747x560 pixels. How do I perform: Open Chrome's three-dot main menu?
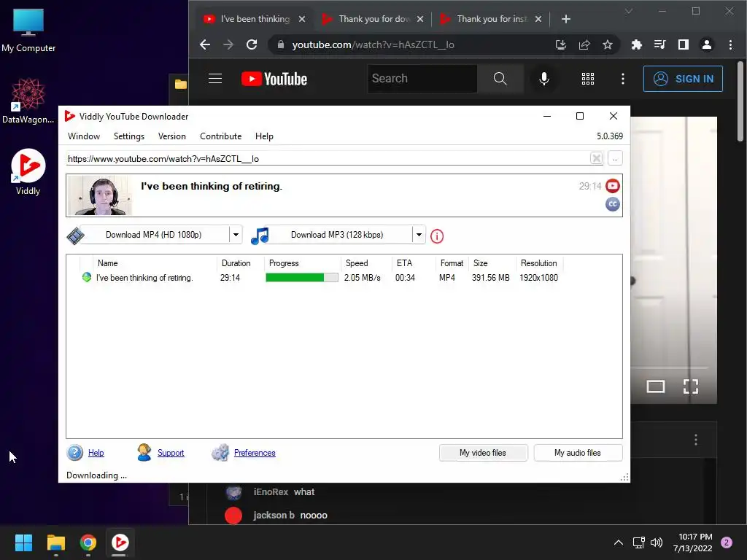730,44
